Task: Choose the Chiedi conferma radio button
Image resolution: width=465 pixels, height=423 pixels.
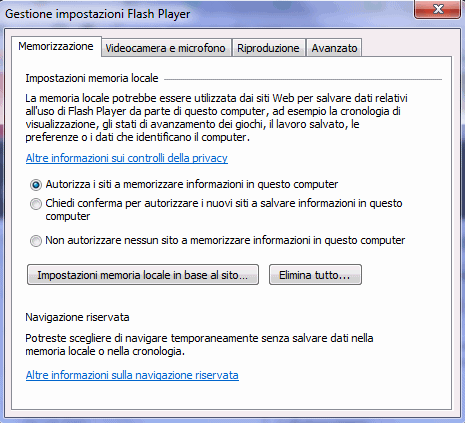Action: click(36, 204)
